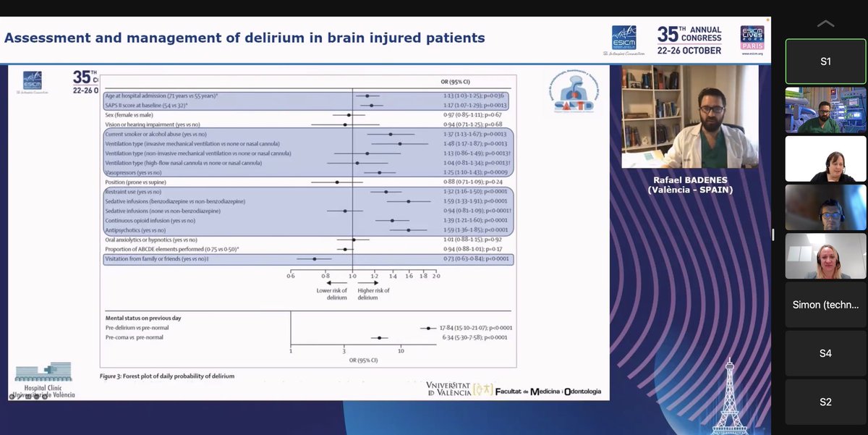Click the "Vasopressors (yes vs no)" row

click(306, 173)
